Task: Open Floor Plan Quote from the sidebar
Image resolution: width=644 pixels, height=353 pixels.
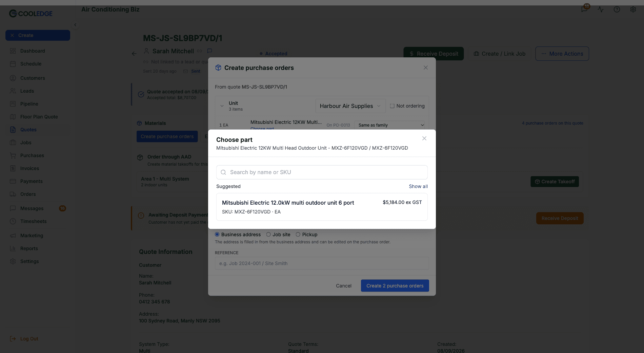Action: coord(39,117)
